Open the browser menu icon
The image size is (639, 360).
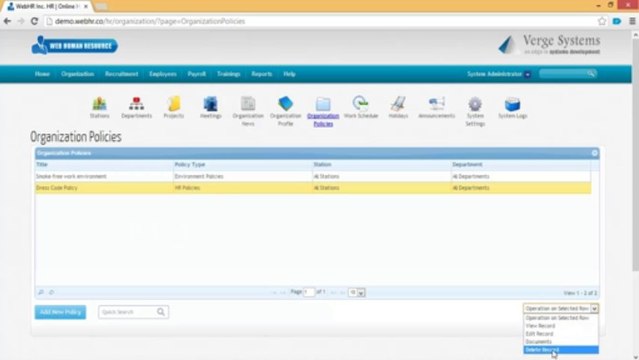click(x=632, y=21)
